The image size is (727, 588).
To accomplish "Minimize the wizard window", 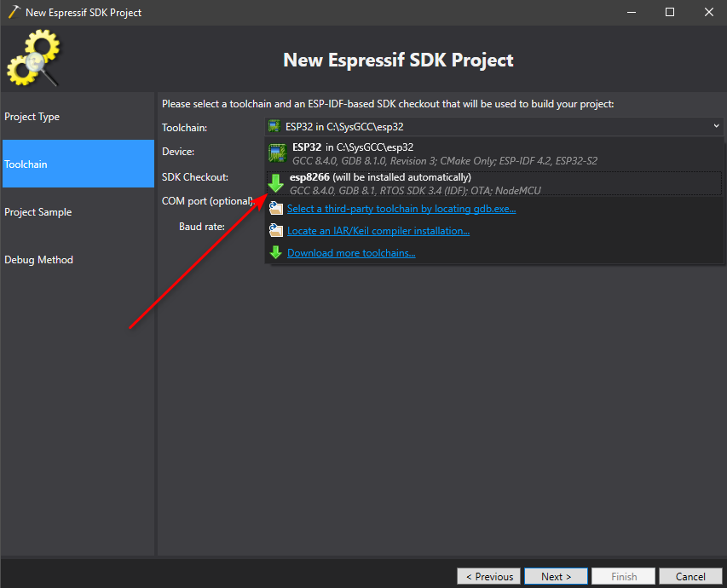I will click(632, 12).
